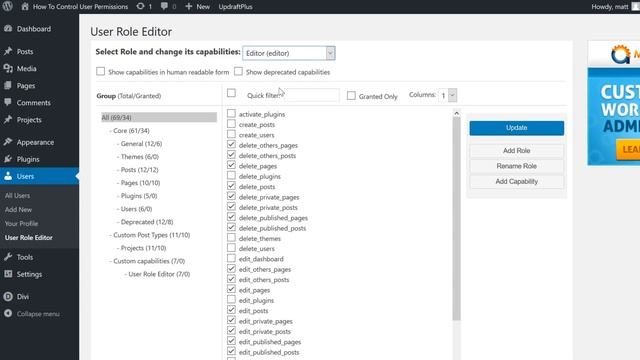Viewport: 640px width, 360px height.
Task: Select the Posts (12/12) group
Action: click(x=139, y=170)
